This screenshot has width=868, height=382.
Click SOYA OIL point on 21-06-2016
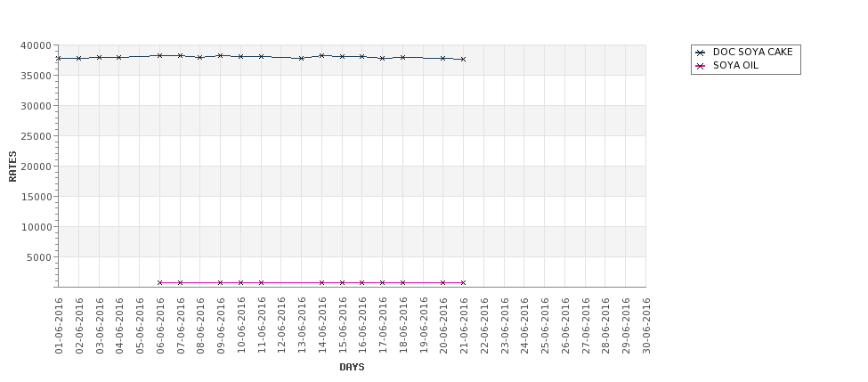pyautogui.click(x=463, y=282)
